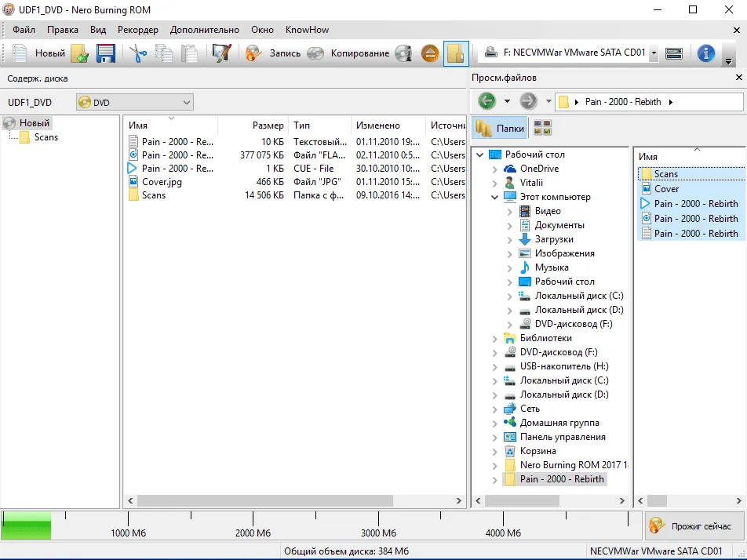Screen dimensions: 747x560
Task: Open the recorder selection drive icon
Action: point(490,53)
